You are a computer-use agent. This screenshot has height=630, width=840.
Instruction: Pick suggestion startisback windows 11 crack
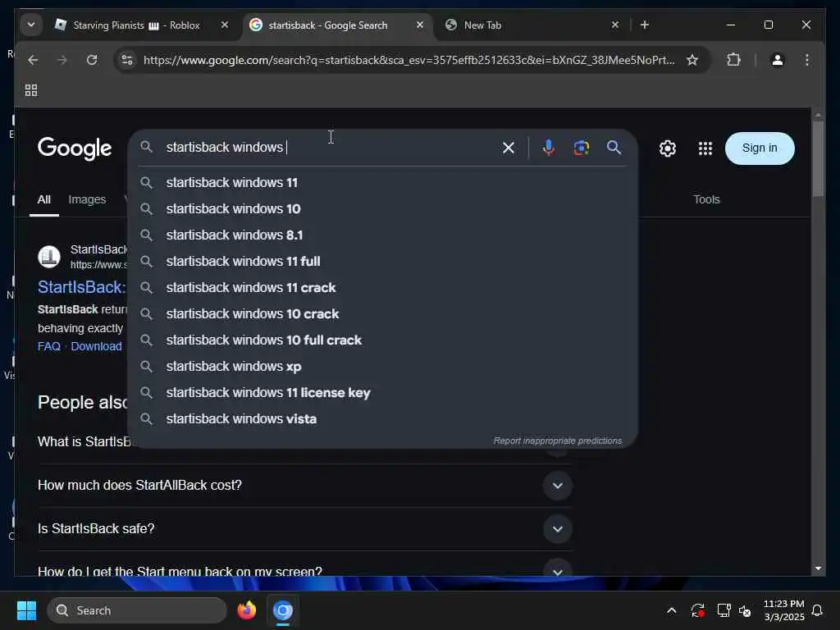tap(382, 287)
